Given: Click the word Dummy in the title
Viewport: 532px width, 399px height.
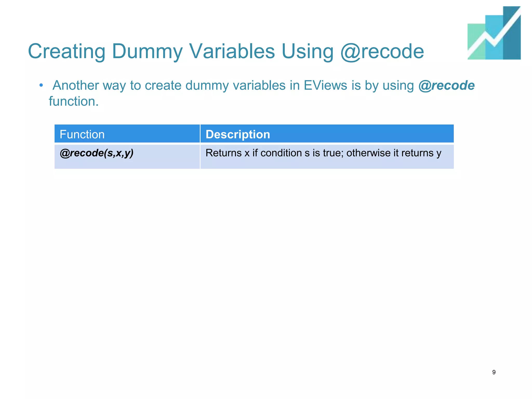Looking at the screenshot, I should coord(147,51).
